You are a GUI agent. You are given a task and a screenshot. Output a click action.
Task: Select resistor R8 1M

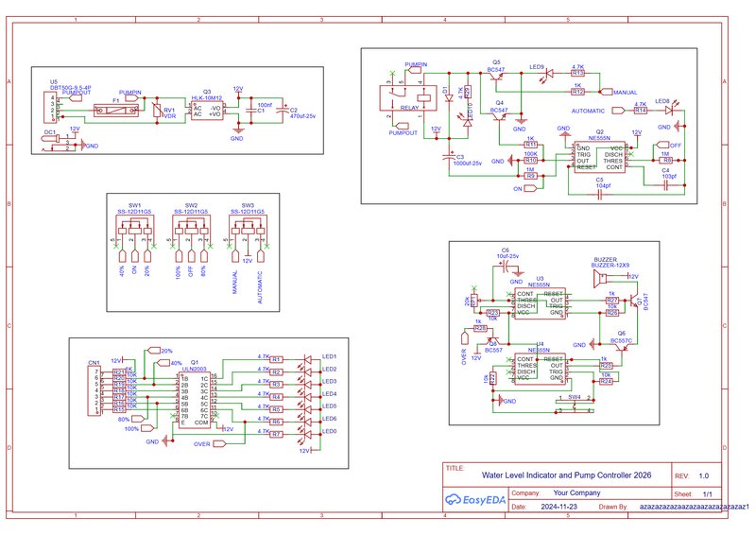click(666, 160)
